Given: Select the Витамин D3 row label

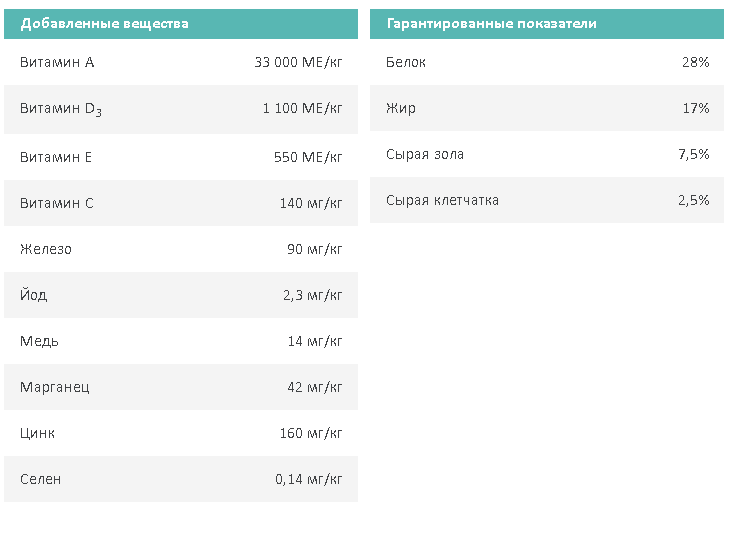Looking at the screenshot, I should 61,109.
